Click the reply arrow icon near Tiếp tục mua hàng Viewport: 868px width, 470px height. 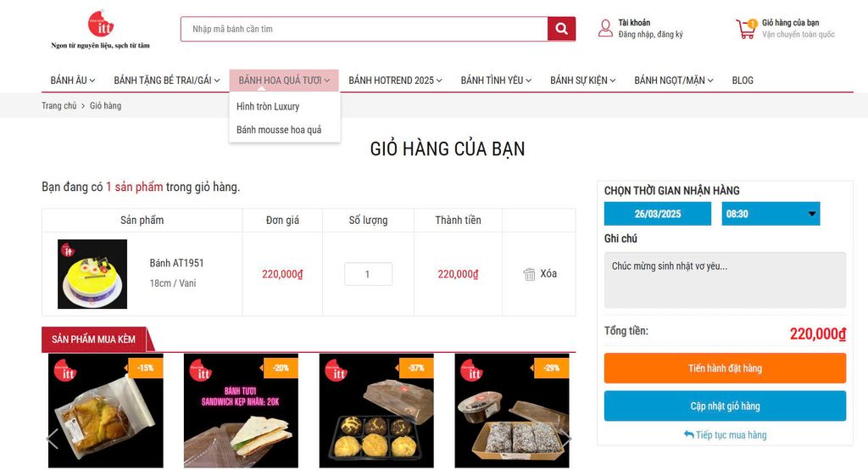point(688,434)
